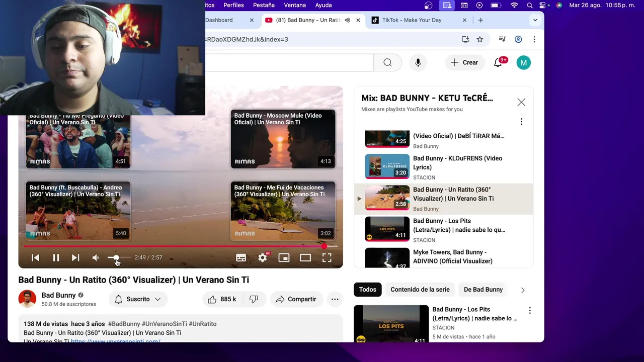Pause the video with the pause button
This screenshot has width=644, height=362.
(56, 257)
